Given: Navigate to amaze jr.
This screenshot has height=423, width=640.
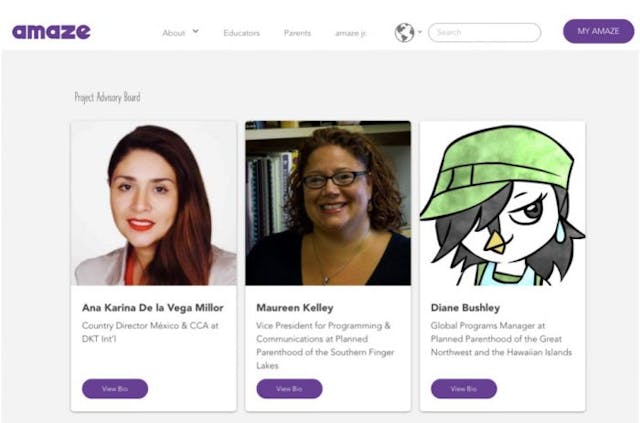Looking at the screenshot, I should pos(350,33).
